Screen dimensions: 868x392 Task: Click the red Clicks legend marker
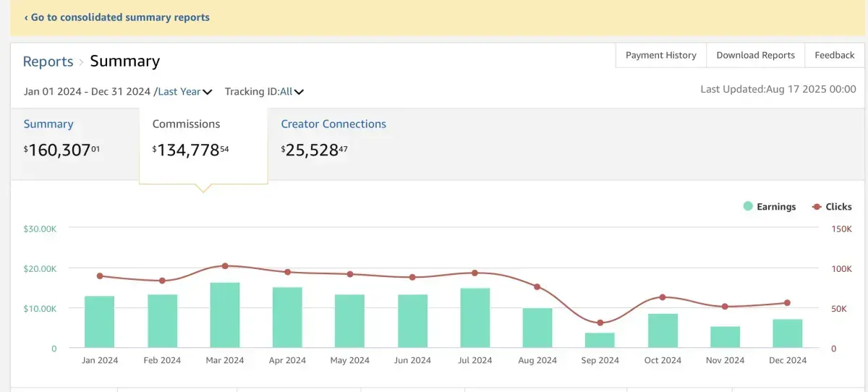coord(816,207)
